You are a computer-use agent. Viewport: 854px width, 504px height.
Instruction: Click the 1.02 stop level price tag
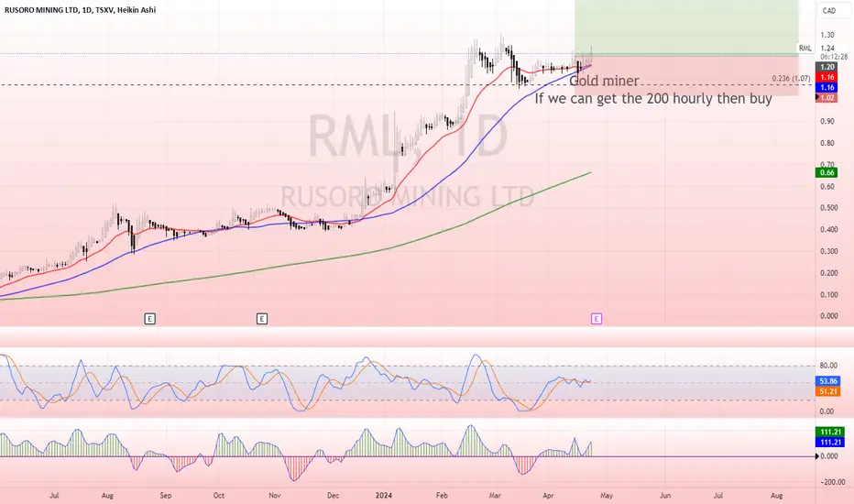pos(827,98)
